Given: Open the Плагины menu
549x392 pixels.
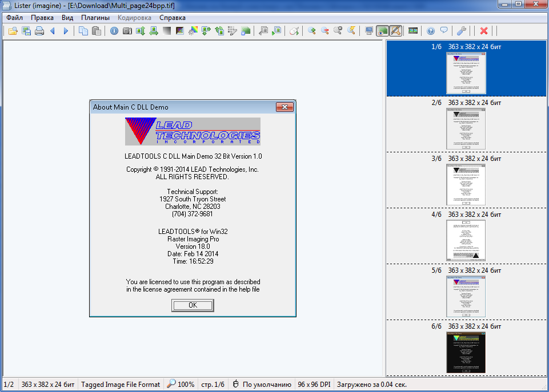Looking at the screenshot, I should 95,18.
